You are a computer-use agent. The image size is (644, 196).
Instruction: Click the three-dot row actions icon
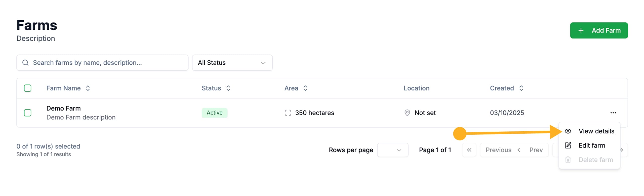coord(613,113)
